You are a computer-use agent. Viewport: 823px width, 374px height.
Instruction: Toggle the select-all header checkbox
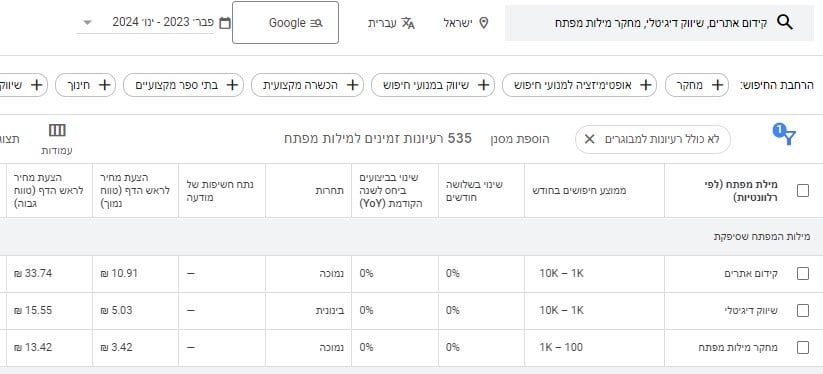803,190
